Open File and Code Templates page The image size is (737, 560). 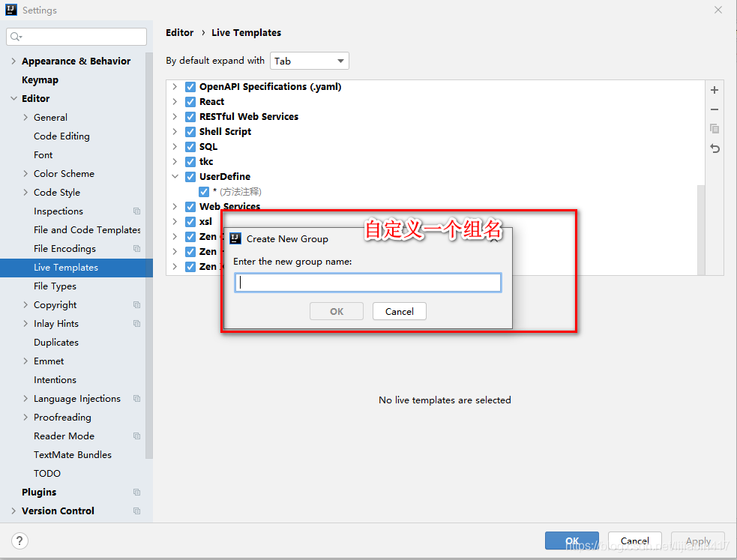(x=87, y=229)
